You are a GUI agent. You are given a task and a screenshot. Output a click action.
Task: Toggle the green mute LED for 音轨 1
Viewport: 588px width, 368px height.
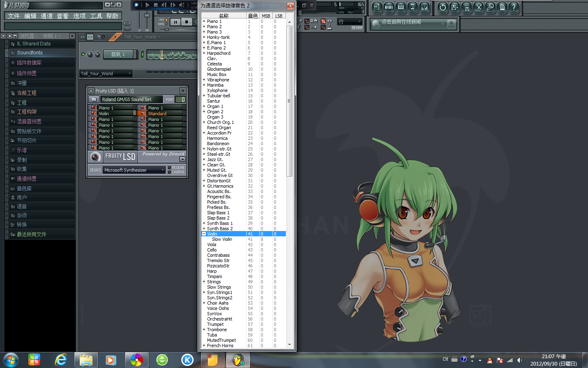pos(83,54)
